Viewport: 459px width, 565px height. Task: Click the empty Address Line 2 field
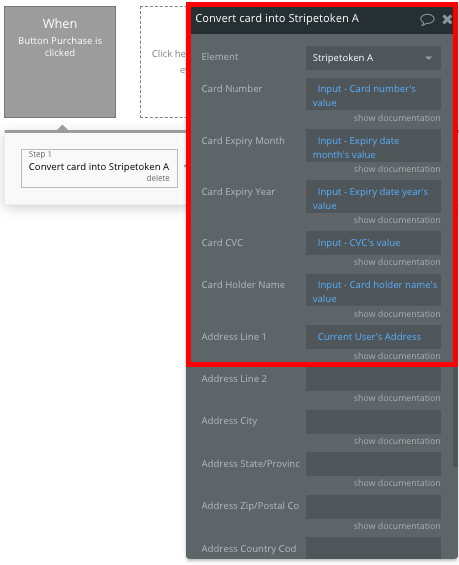pos(373,379)
